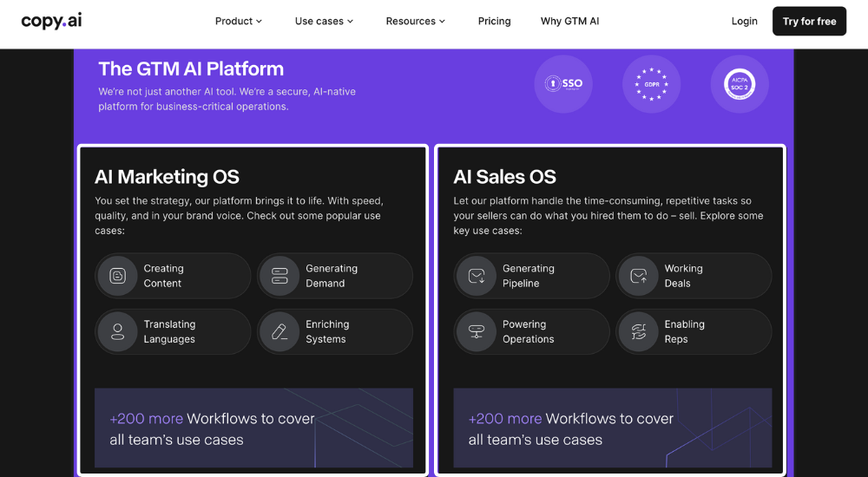The height and width of the screenshot is (477, 868).
Task: Open the Generating Demand use case
Action: click(335, 276)
